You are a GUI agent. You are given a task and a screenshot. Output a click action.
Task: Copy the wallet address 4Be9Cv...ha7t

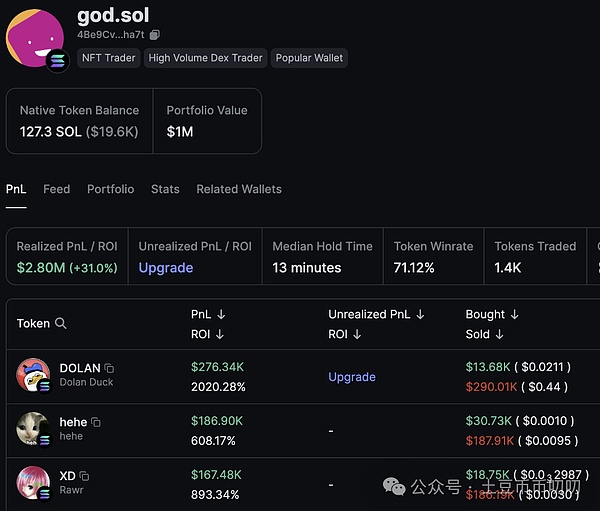tap(155, 35)
